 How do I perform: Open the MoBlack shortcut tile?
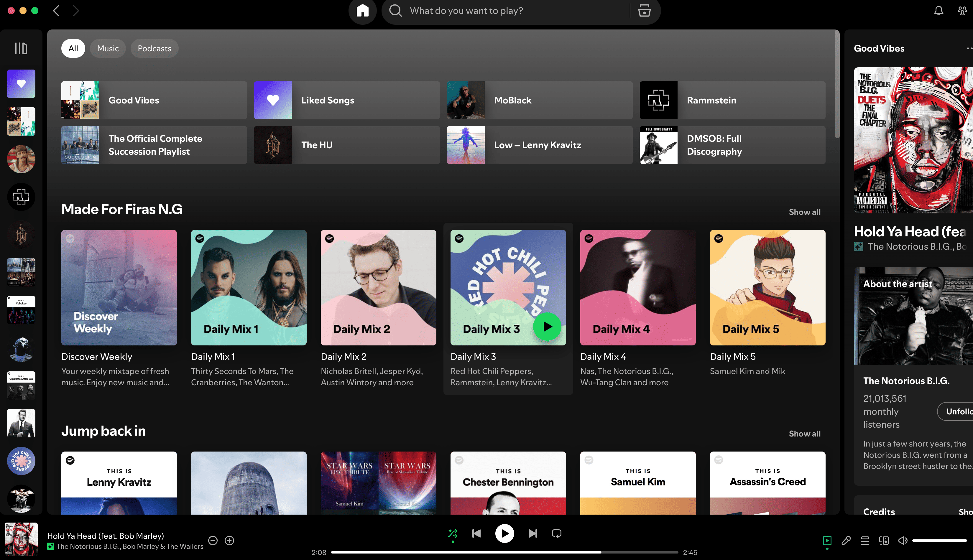[539, 100]
